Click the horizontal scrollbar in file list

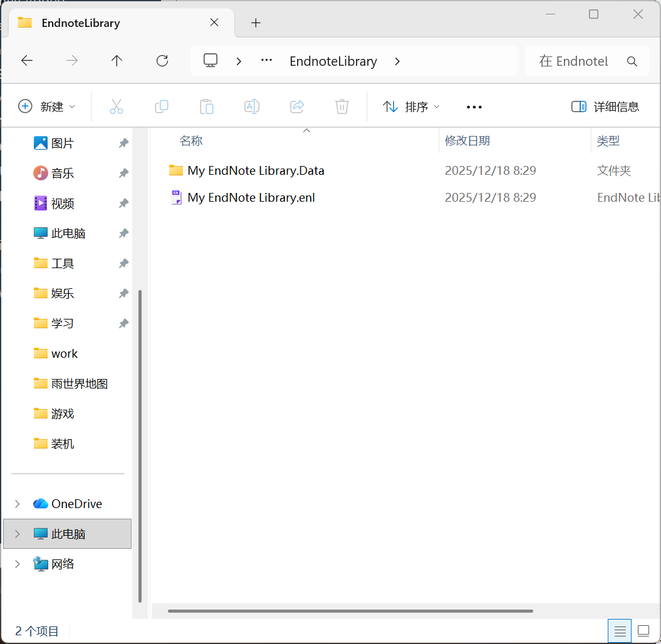tap(350, 611)
